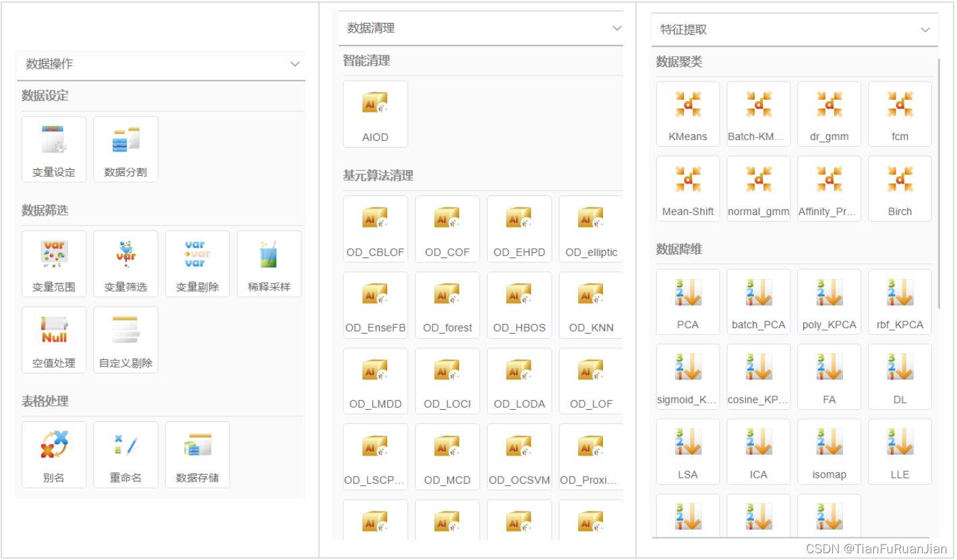Select the 重命名 rename icon
This screenshot has width=957, height=560.
(125, 454)
